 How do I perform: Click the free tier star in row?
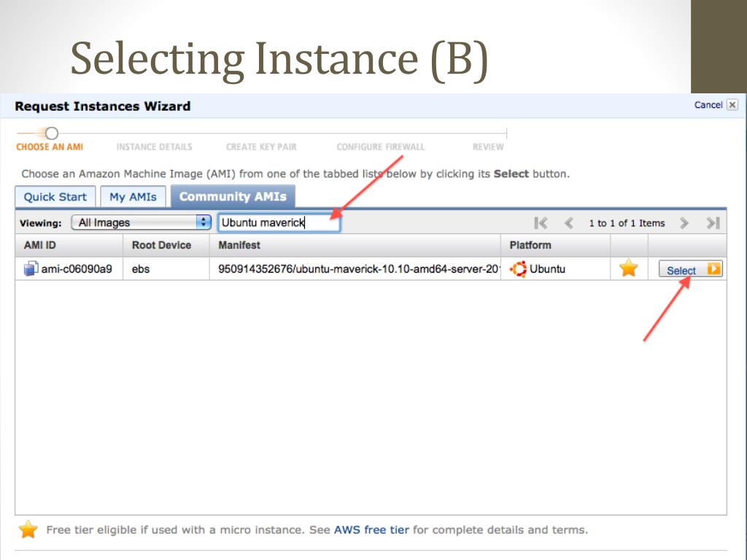pos(629,268)
